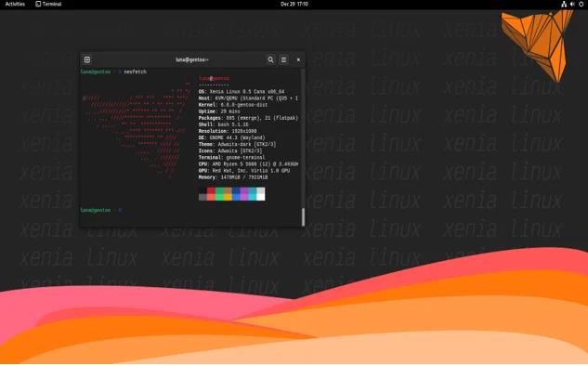Click the Memory usage line
This screenshot has width=588, height=365.
click(x=233, y=177)
